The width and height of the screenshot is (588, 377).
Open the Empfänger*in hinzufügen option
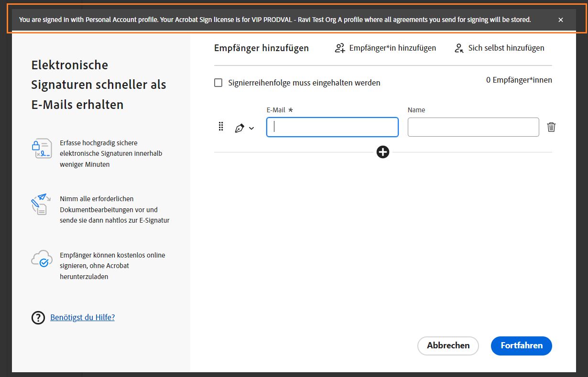pos(393,48)
